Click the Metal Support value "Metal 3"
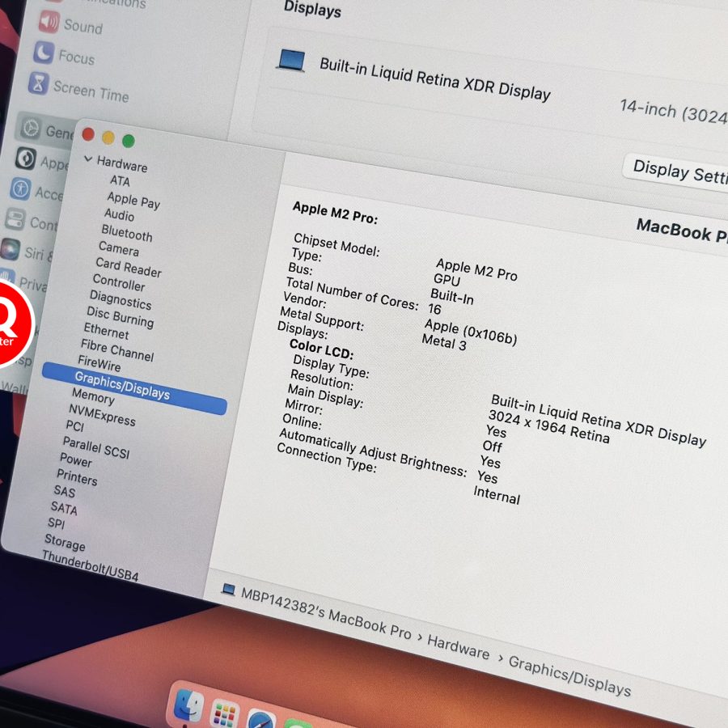Image resolution: width=728 pixels, height=728 pixels. [x=444, y=343]
